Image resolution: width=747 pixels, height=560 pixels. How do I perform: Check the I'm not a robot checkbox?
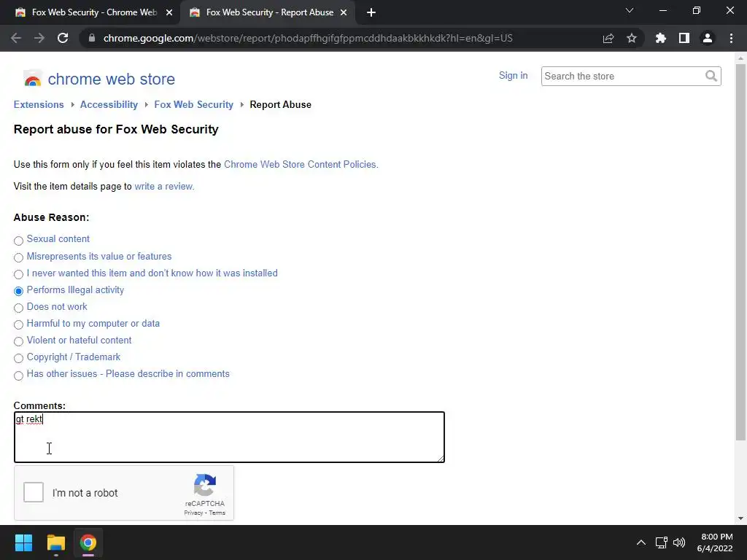[x=34, y=492]
